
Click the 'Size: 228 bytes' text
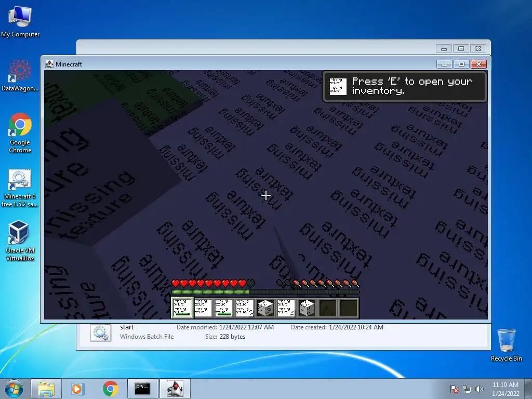[x=225, y=337]
